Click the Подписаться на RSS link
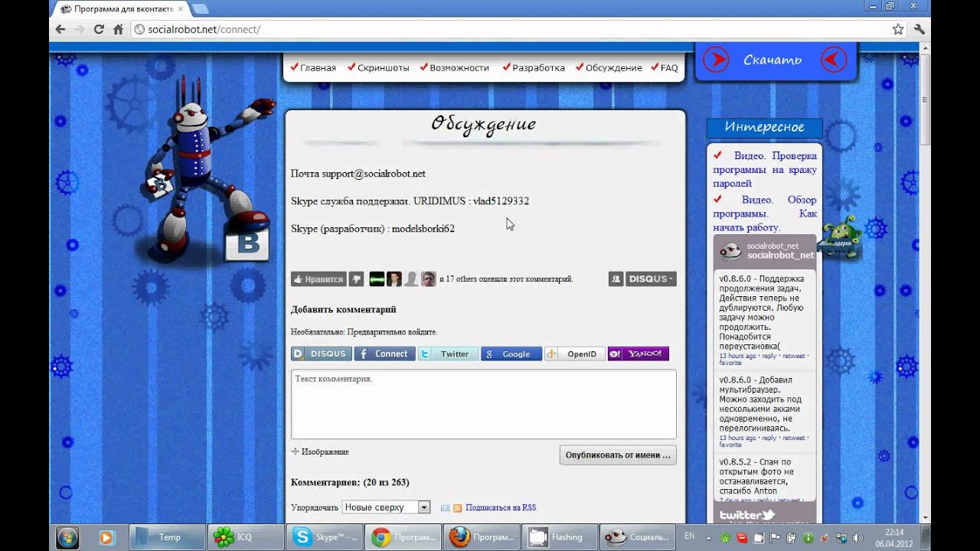The height and width of the screenshot is (551, 980). (501, 507)
